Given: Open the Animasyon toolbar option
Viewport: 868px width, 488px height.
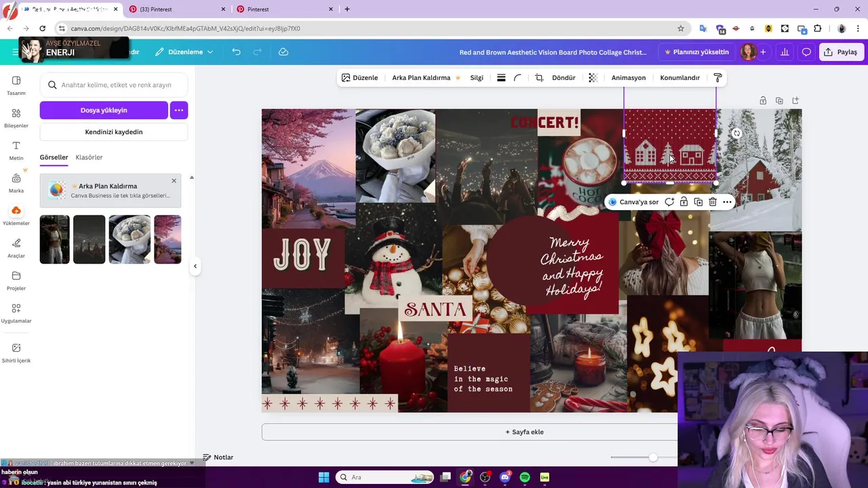Looking at the screenshot, I should 629,78.
